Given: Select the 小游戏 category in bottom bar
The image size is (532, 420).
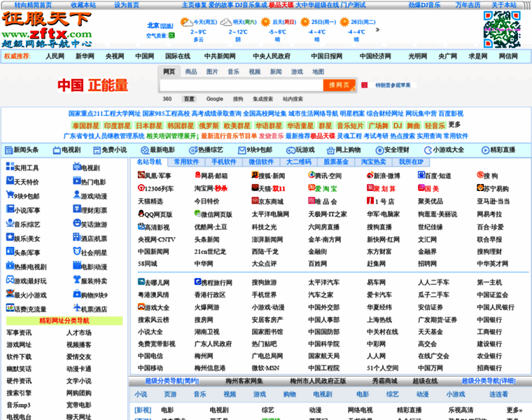Looking at the screenshot, I should coord(455,394).
